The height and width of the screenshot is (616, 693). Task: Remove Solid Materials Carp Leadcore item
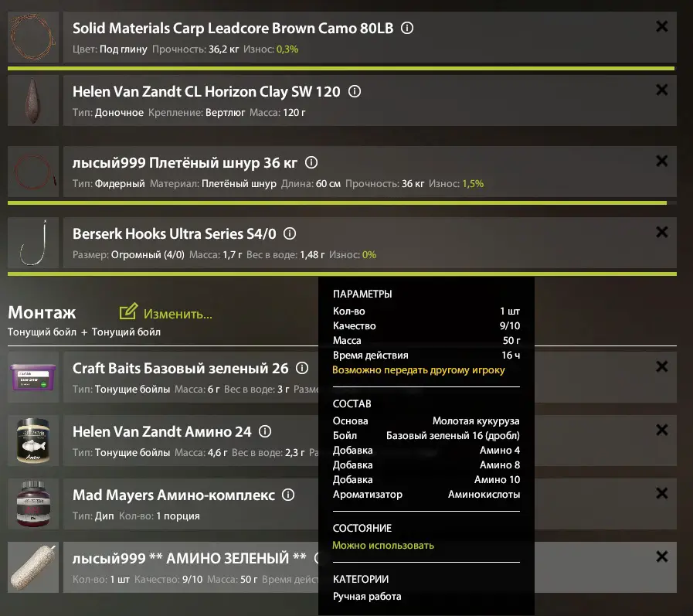click(661, 26)
